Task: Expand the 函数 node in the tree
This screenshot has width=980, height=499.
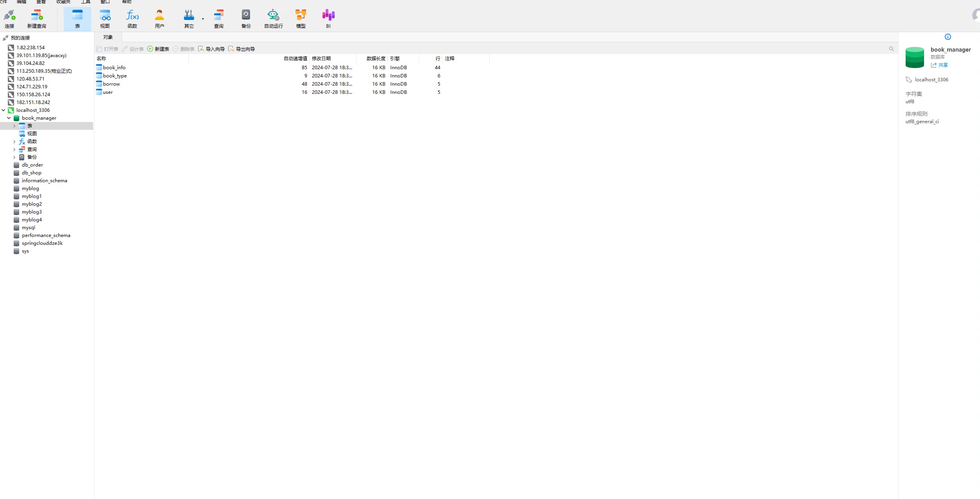Action: (14, 142)
